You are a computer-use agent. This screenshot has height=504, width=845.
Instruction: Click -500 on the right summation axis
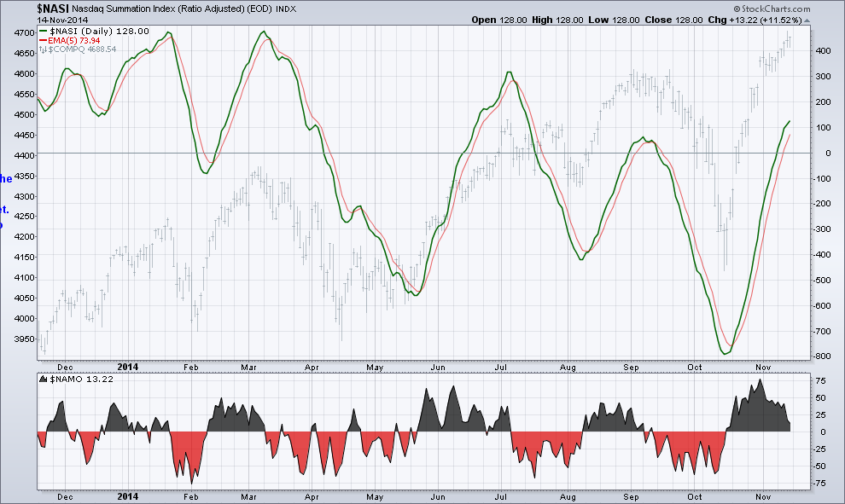(822, 281)
